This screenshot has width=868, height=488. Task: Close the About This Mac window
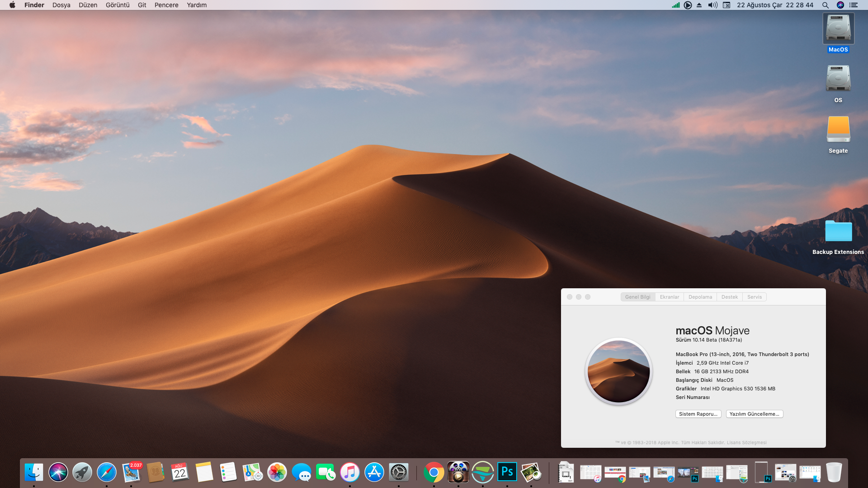(x=570, y=297)
